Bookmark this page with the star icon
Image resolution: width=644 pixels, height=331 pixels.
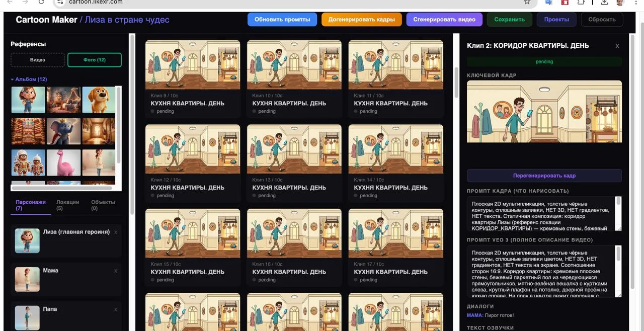pos(527,2)
